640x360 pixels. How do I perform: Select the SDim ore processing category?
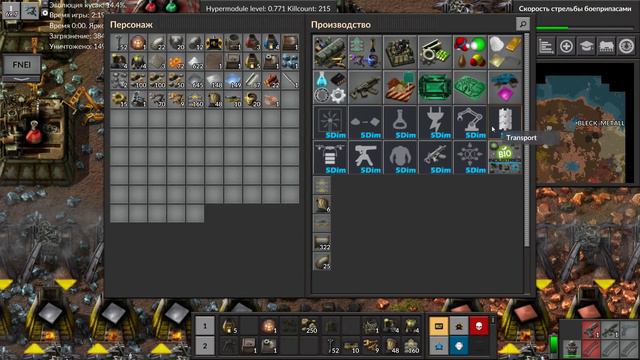[365, 122]
